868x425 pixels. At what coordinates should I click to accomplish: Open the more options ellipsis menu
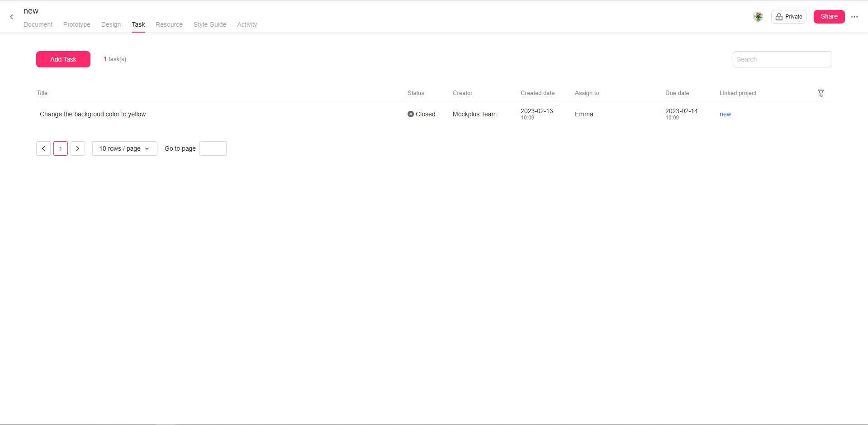pos(854,17)
